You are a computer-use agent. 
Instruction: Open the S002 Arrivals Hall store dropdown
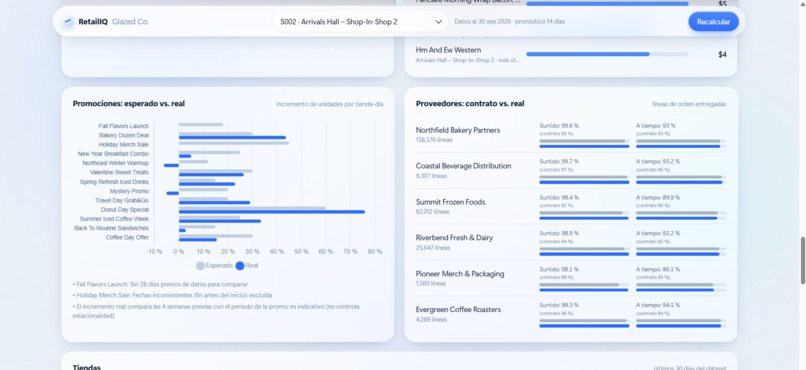[360, 22]
